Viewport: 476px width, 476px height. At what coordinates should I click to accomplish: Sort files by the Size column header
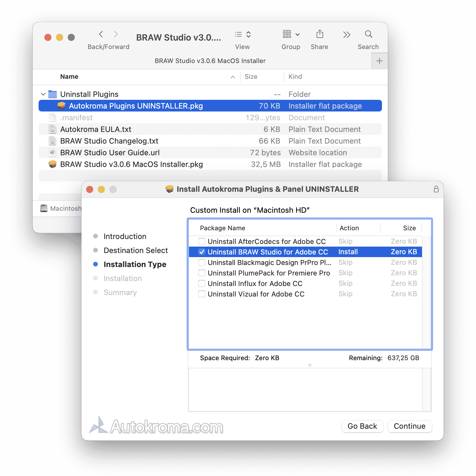coord(251,76)
